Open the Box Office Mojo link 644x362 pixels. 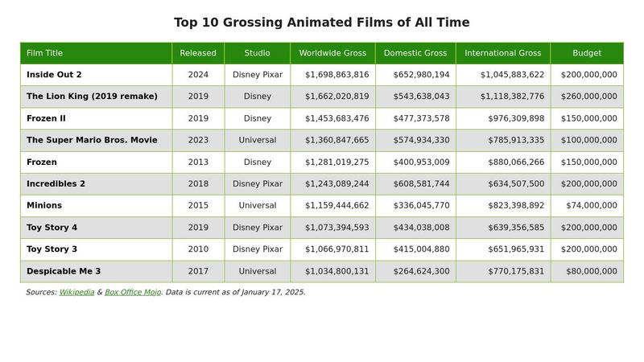[x=133, y=292]
